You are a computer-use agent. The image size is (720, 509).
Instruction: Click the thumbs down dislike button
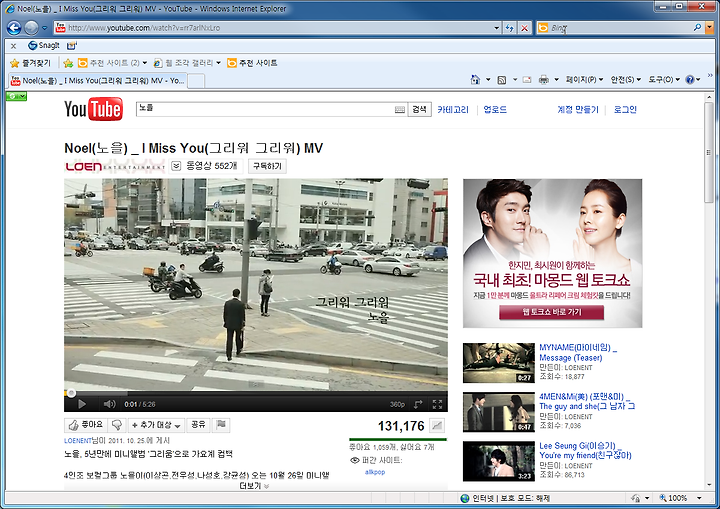(117, 425)
